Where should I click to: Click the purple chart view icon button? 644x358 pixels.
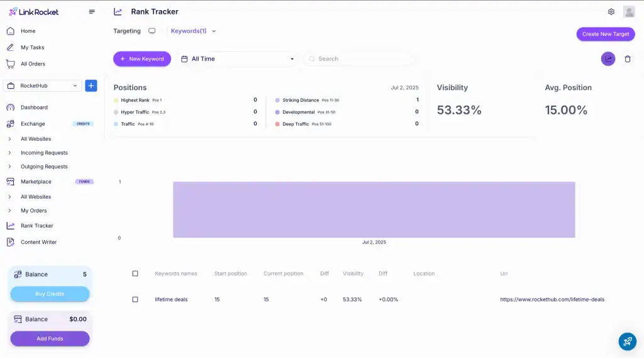coord(608,59)
